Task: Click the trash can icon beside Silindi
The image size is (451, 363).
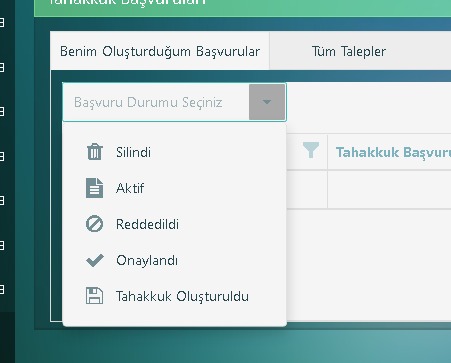Action: [95, 152]
